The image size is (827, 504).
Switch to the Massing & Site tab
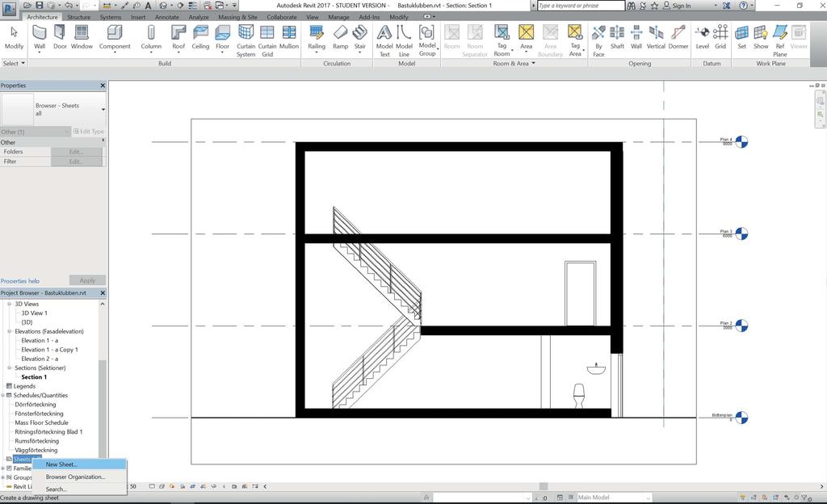click(x=238, y=17)
